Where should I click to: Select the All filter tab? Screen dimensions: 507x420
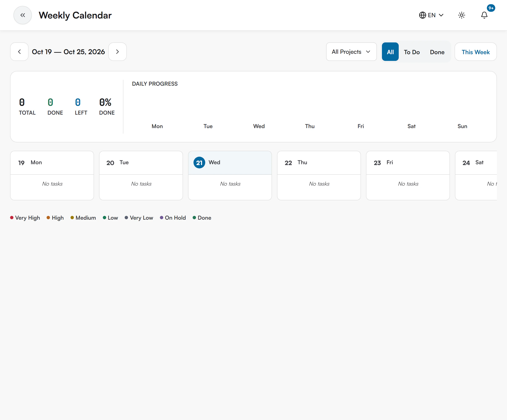point(390,52)
